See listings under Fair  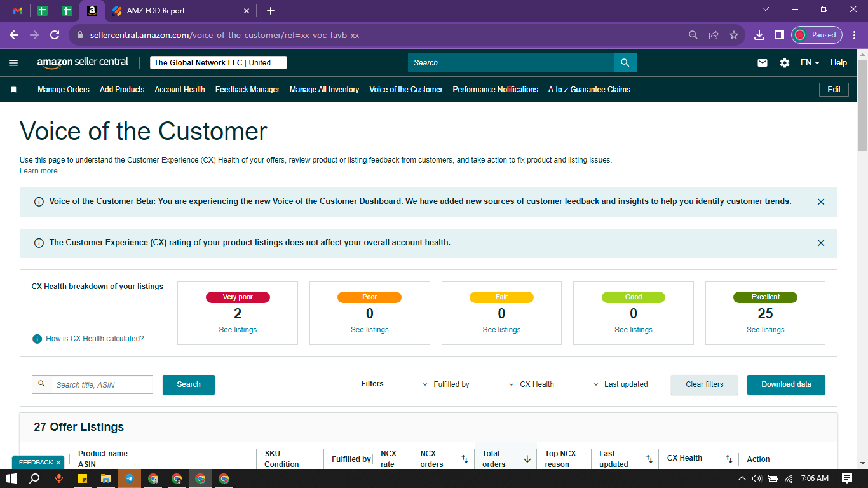[x=501, y=330]
